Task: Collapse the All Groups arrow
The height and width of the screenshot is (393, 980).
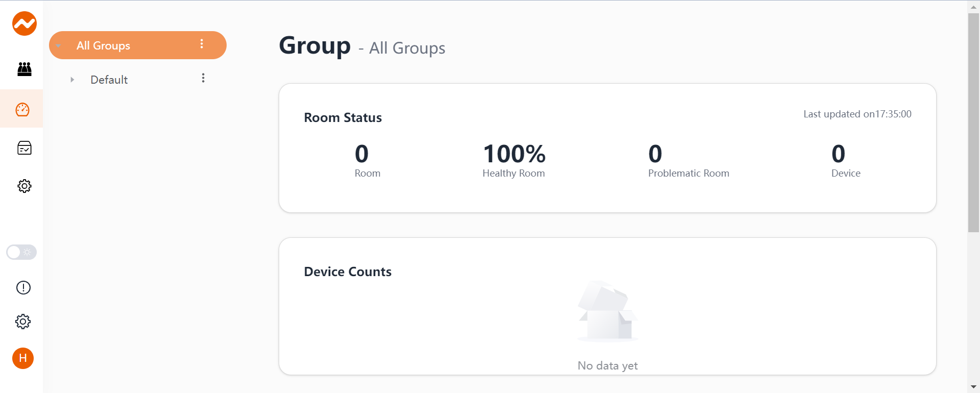Action: [59, 46]
